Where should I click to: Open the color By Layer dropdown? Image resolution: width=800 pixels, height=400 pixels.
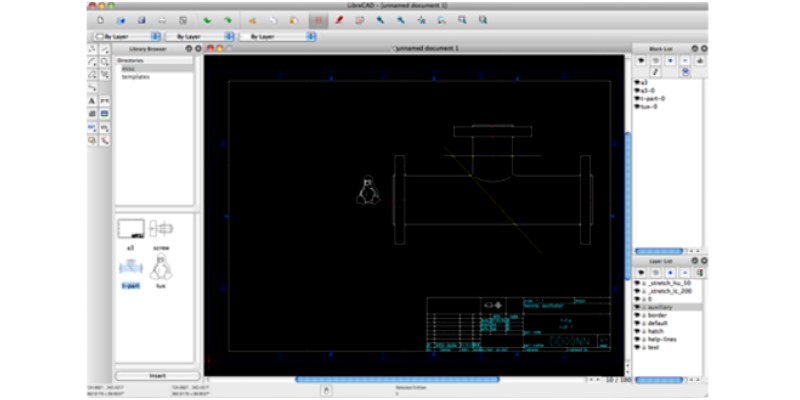click(x=127, y=37)
